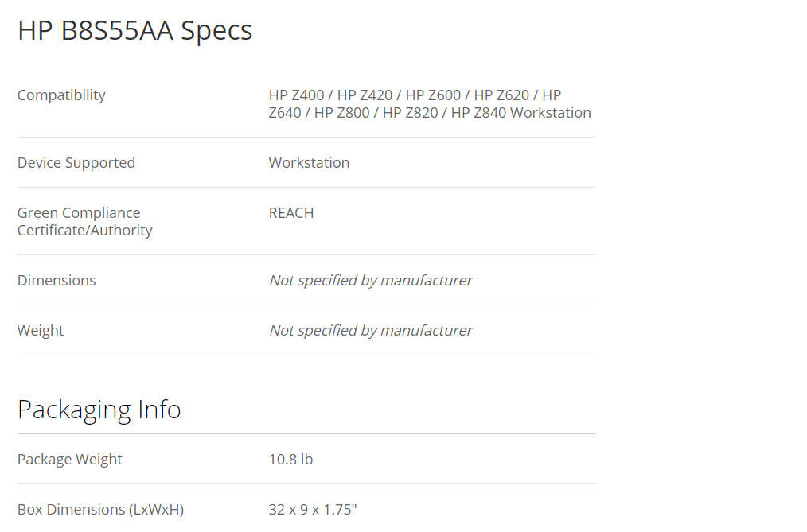Viewport: 807px width, 532px height.
Task: Click the HP Z840 Workstation text
Action: click(x=520, y=113)
